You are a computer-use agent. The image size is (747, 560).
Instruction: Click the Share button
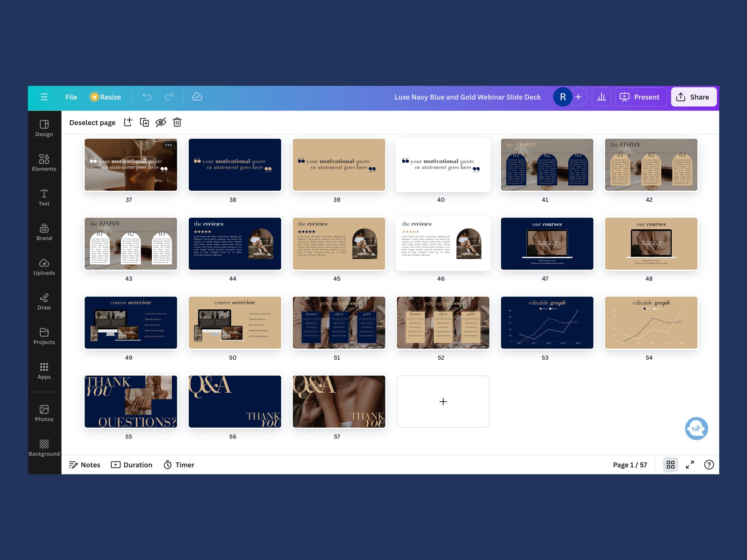[694, 97]
